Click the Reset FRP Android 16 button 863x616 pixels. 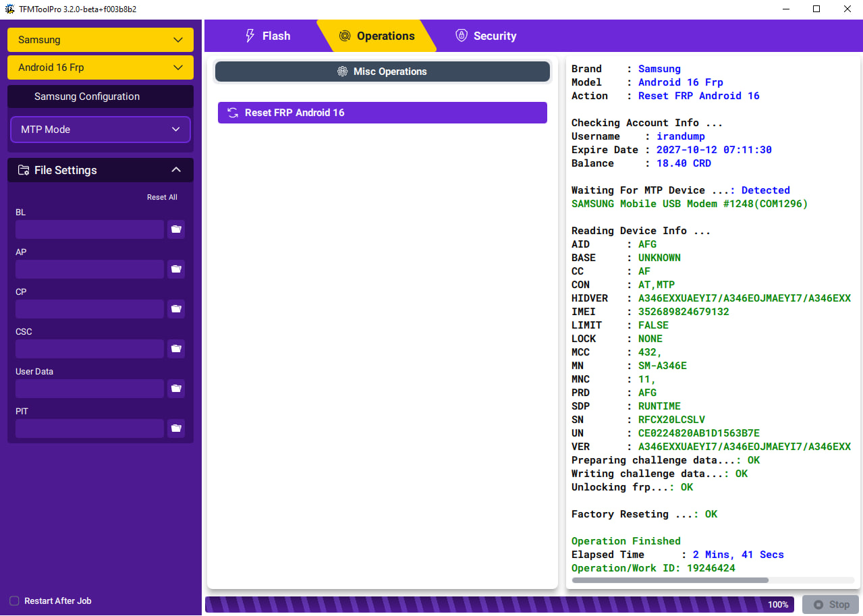[x=382, y=113]
